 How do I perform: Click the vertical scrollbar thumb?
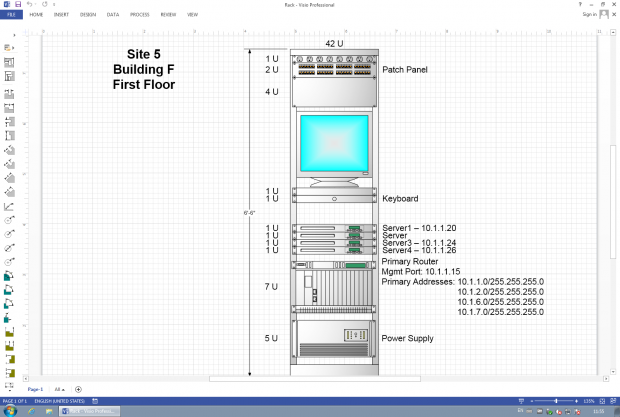[x=613, y=202]
